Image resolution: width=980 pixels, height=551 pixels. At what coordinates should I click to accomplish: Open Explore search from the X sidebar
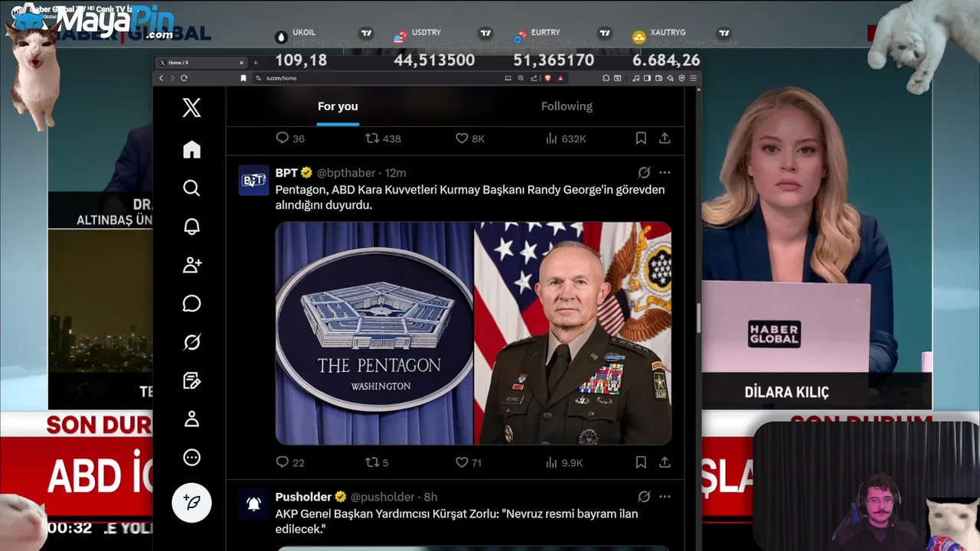click(191, 188)
